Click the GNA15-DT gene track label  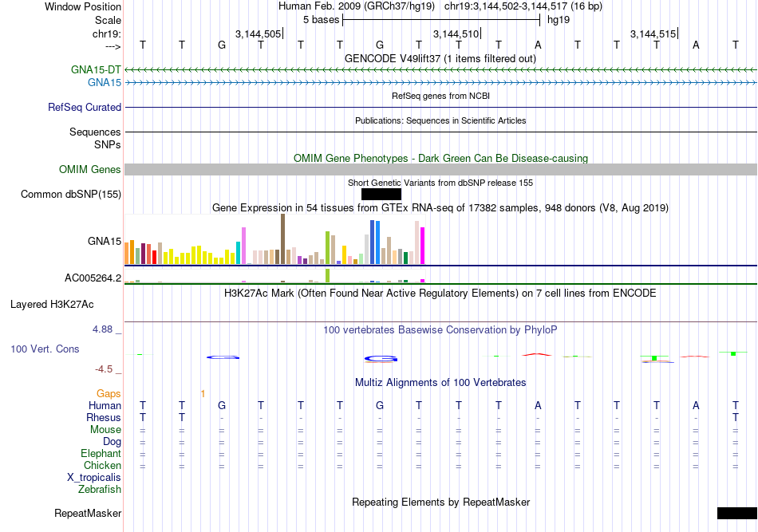(x=96, y=69)
